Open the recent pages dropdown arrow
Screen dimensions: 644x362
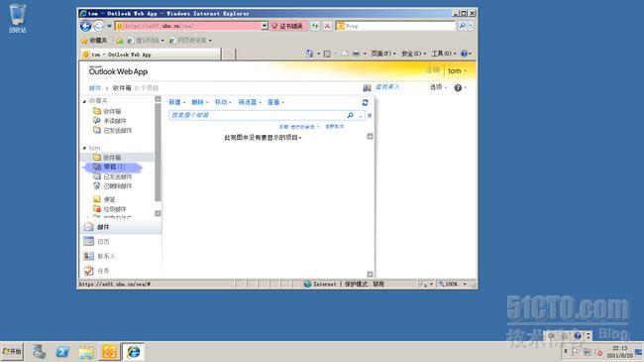coord(109,26)
